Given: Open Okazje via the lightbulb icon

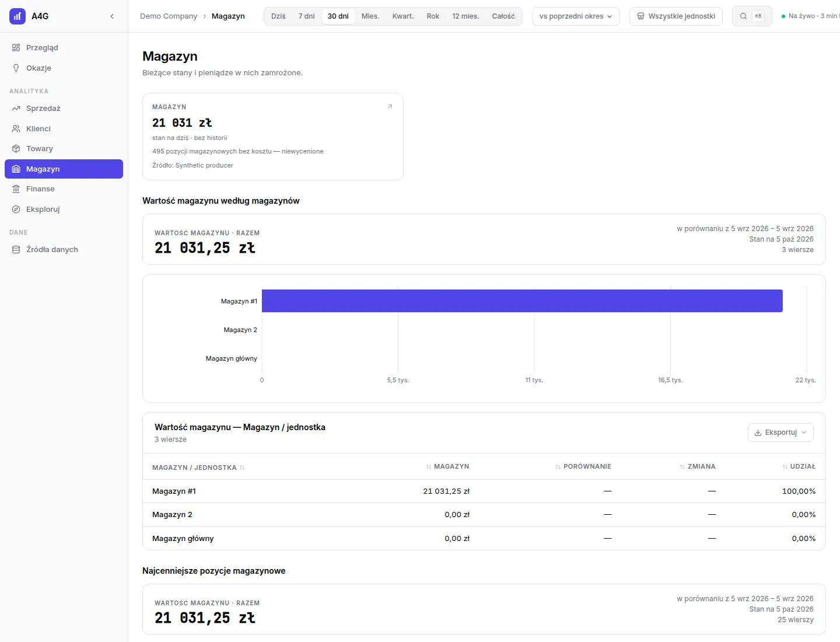Looking at the screenshot, I should click(x=16, y=68).
